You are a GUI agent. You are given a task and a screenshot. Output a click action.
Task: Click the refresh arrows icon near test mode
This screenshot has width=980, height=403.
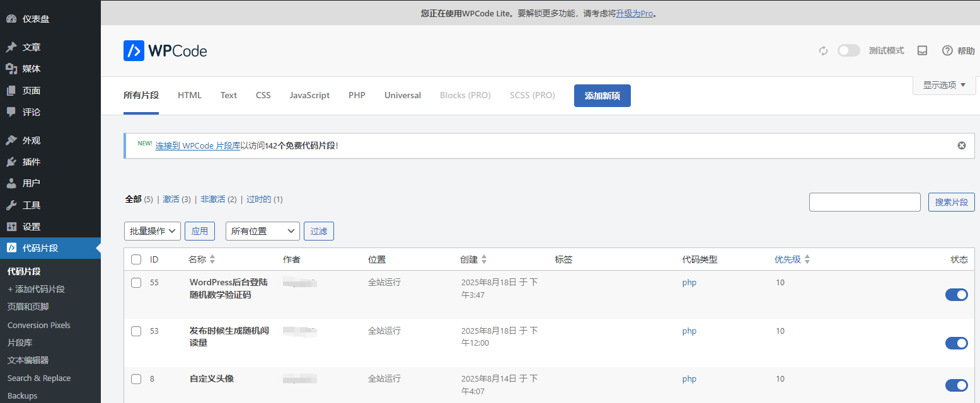pos(823,51)
